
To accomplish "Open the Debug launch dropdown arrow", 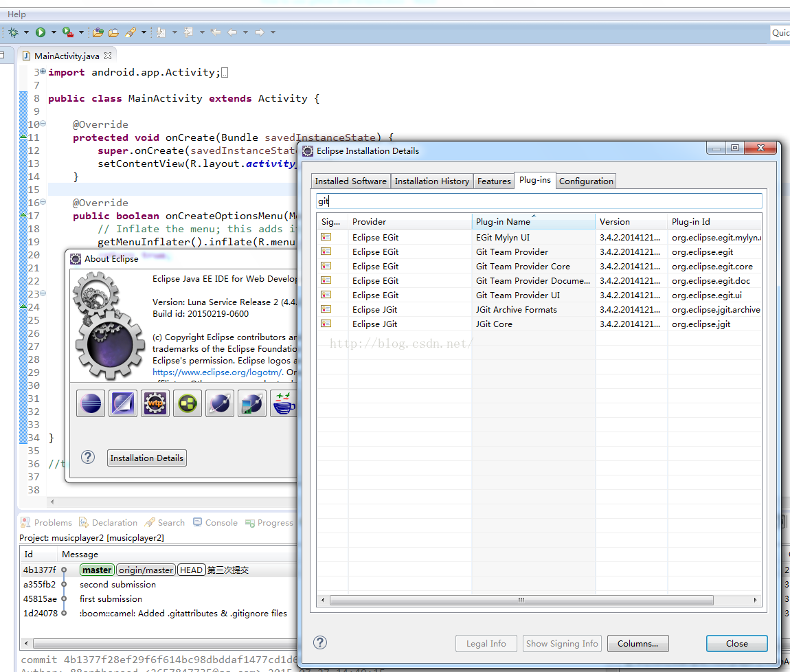I will point(26,33).
